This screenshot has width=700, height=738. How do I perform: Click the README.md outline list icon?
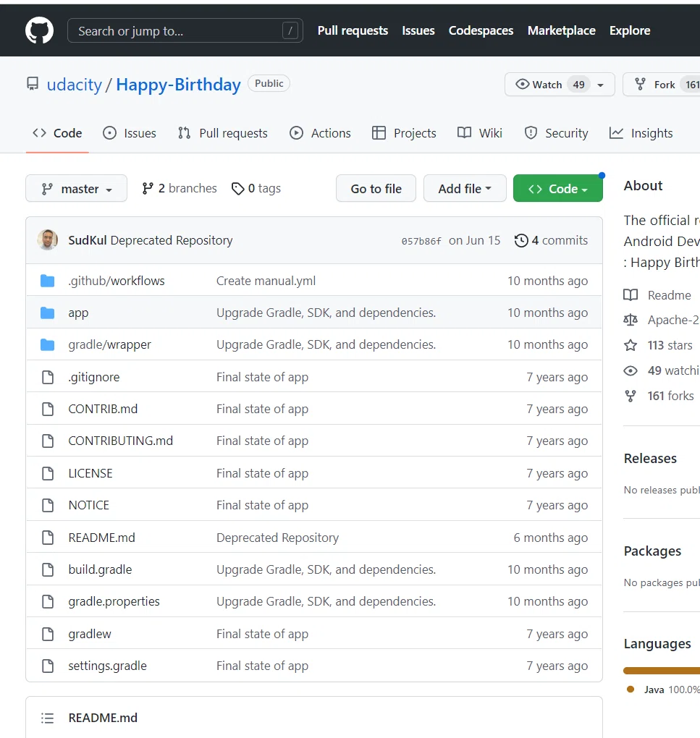coord(48,718)
